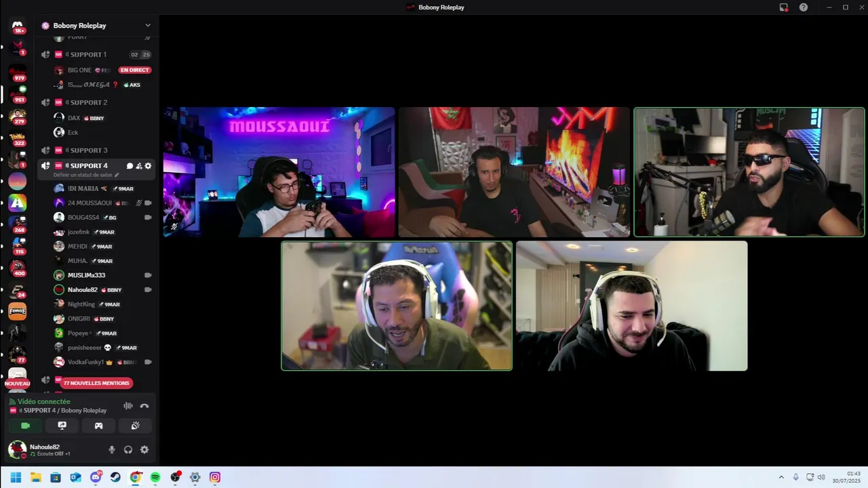Open chat for SUPPORT 4 voice channel
This screenshot has width=868, height=488.
tap(130, 166)
